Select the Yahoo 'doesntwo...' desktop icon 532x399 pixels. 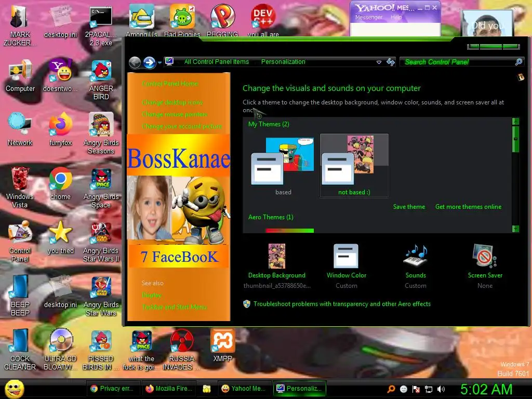pyautogui.click(x=60, y=75)
